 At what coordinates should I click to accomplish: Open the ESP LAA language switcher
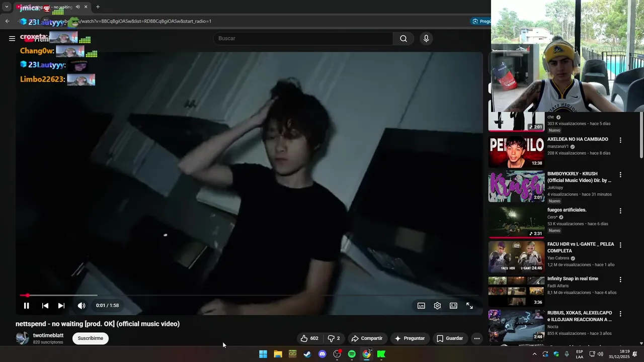pyautogui.click(x=580, y=354)
